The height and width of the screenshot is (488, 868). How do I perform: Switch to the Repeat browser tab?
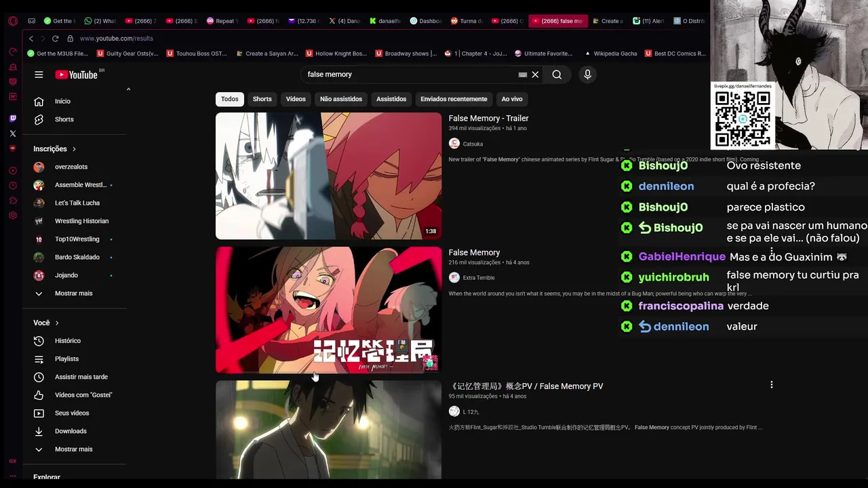222,21
